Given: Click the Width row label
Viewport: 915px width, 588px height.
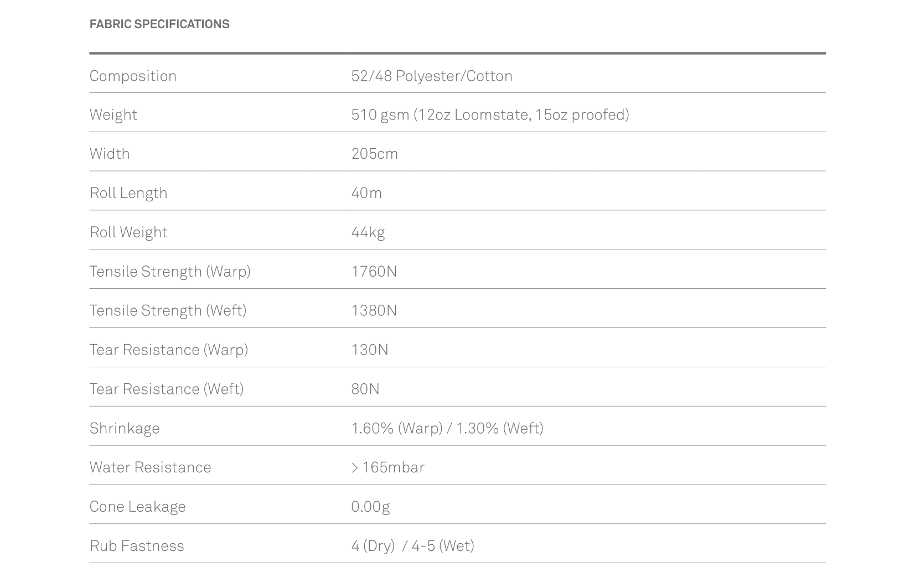Looking at the screenshot, I should coord(110,154).
